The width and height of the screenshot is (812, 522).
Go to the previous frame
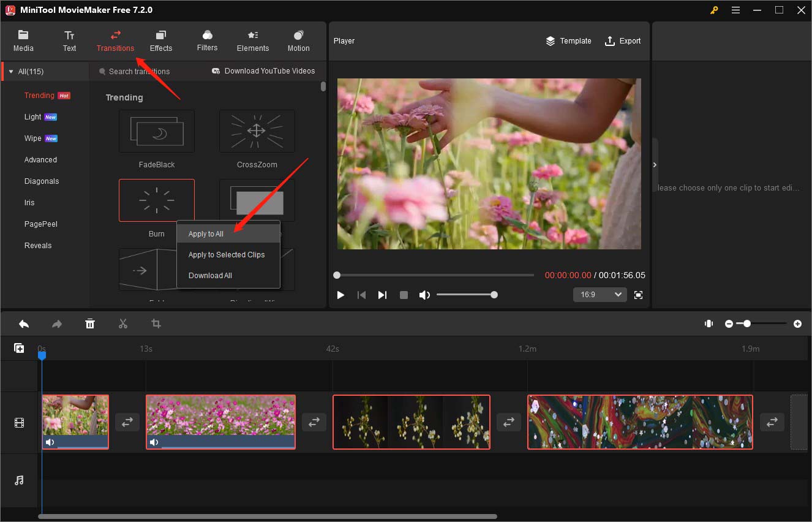click(361, 295)
